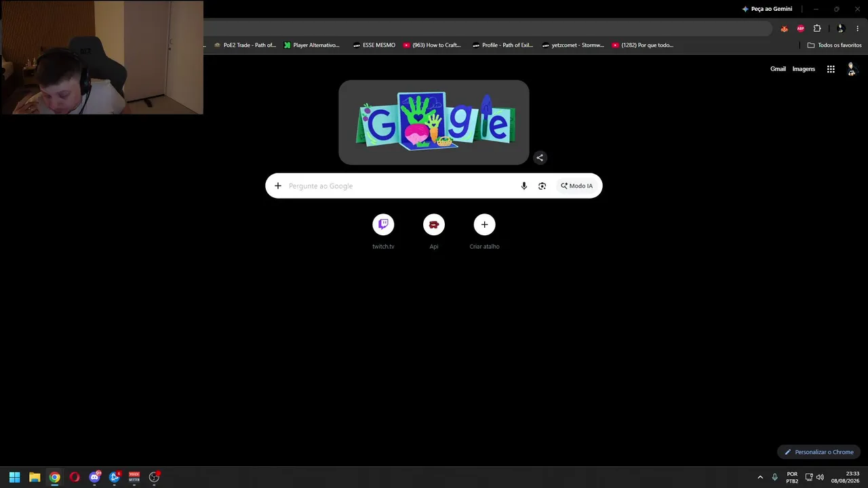Open Discord from the taskbar
This screenshot has width=868, height=488.
[x=94, y=477]
